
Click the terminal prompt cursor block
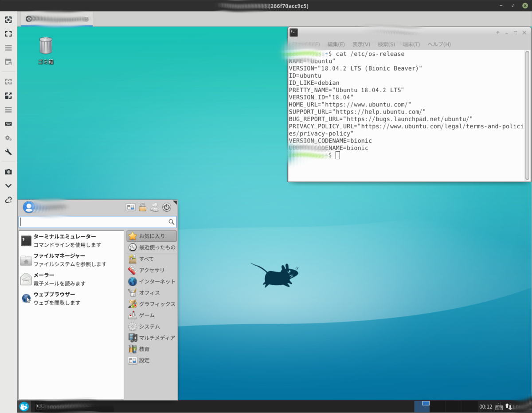pos(338,155)
